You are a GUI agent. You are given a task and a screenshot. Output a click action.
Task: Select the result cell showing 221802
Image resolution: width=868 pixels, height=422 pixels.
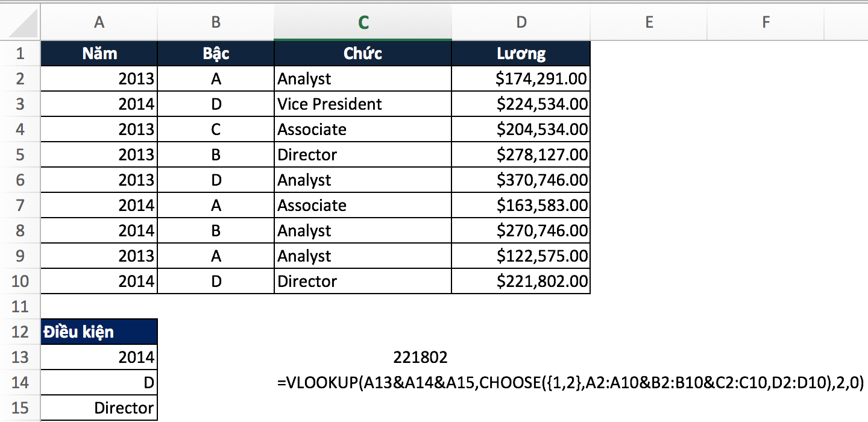(421, 357)
